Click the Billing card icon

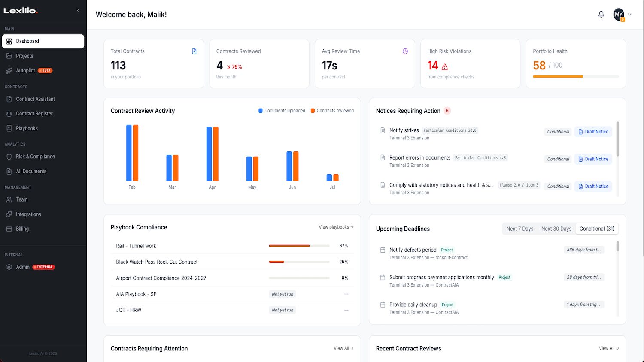coord(9,229)
